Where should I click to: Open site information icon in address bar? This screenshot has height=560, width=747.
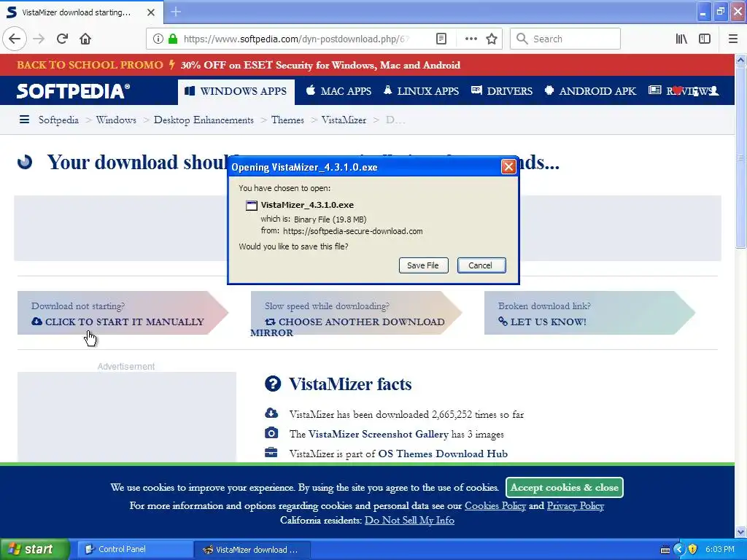pyautogui.click(x=158, y=39)
